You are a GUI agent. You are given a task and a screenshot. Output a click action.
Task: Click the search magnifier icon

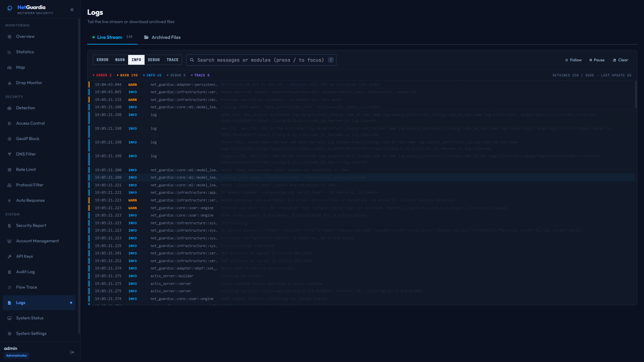(192, 60)
